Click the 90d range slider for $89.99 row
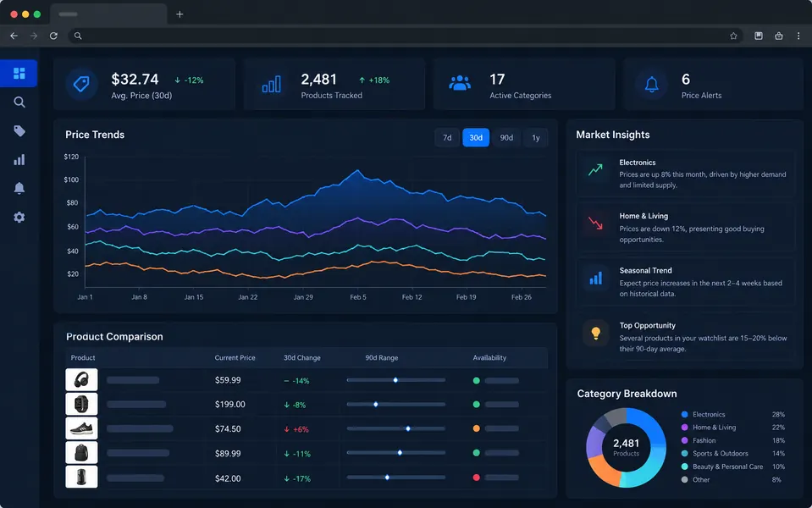The height and width of the screenshot is (508, 812). pyautogui.click(x=396, y=453)
